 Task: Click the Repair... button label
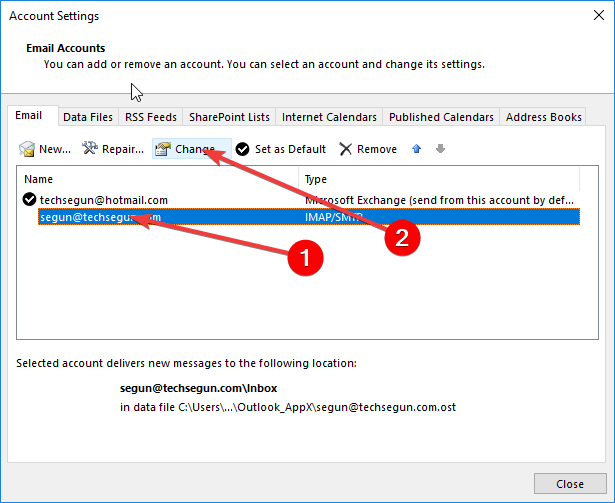pyautogui.click(x=123, y=149)
